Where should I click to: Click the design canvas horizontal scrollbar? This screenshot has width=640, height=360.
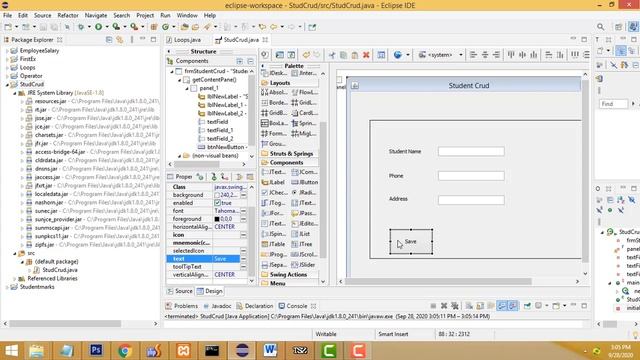pos(438,281)
